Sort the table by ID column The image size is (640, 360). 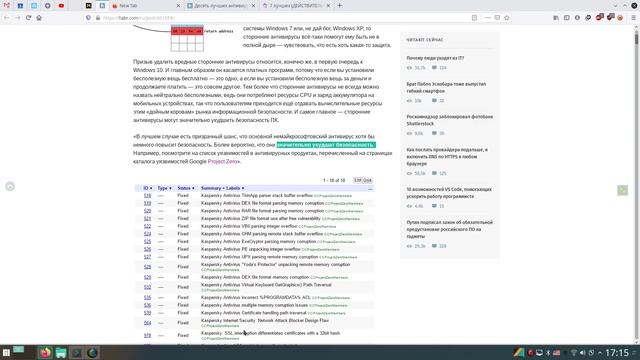[147, 188]
